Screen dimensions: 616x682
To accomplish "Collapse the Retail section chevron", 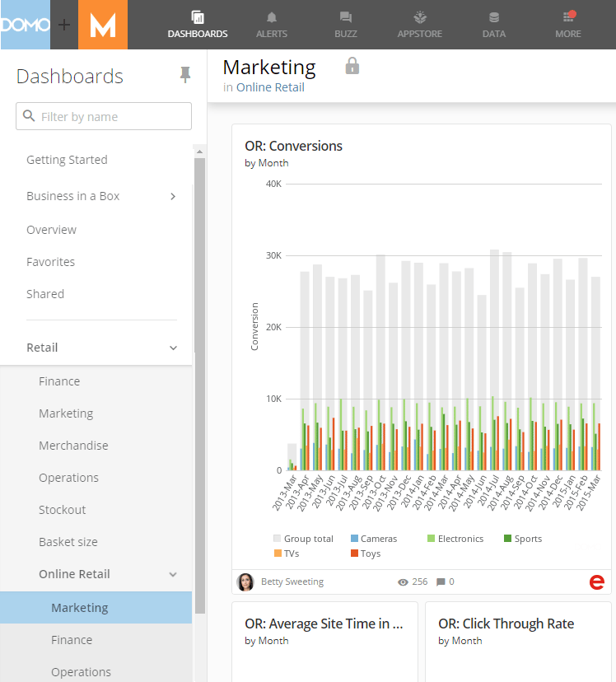I will point(173,348).
